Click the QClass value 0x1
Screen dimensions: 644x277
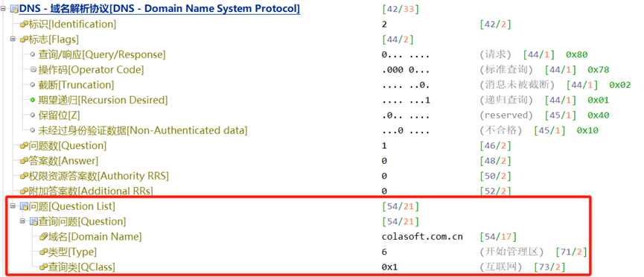pyautogui.click(x=389, y=267)
